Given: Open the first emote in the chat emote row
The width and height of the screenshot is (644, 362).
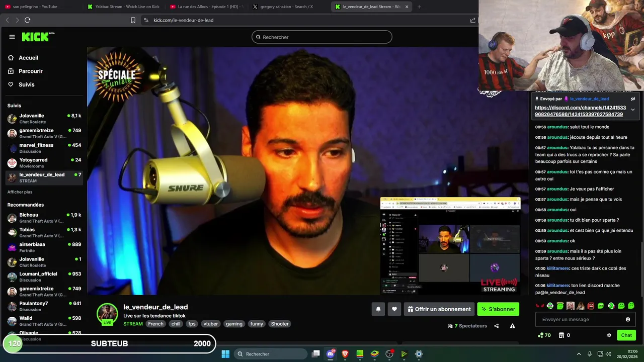Looking at the screenshot, I should coord(540,306).
